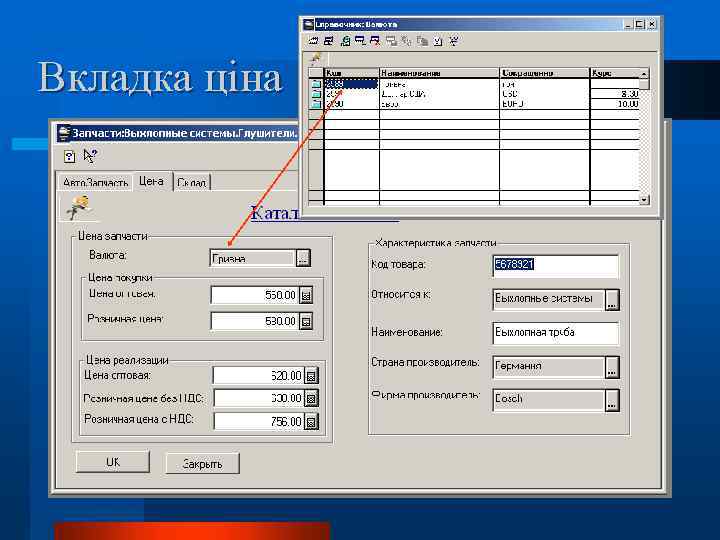Click the EURO abbreviation cell

(x=545, y=104)
